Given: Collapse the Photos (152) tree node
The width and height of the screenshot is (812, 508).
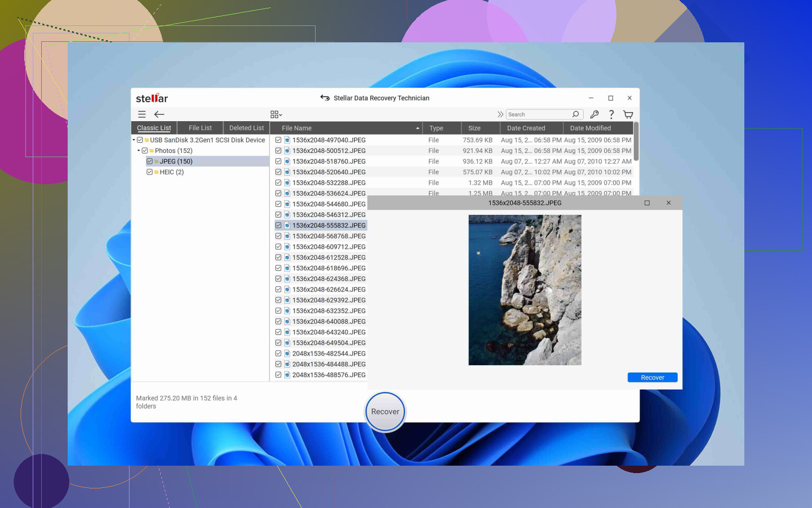Looking at the screenshot, I should 139,150.
